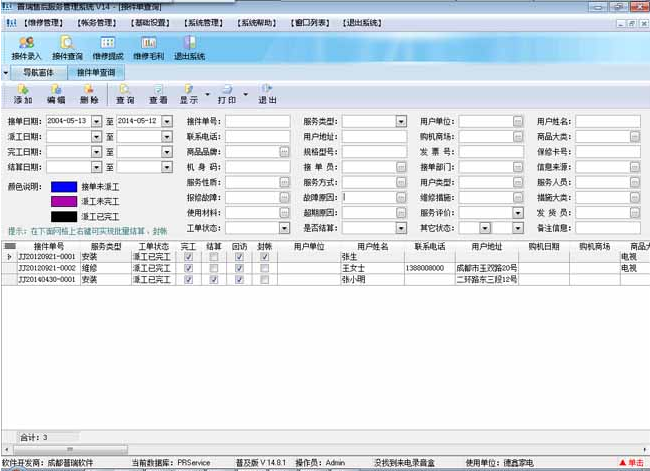650x471 pixels.
Task: Open the 维修提成 toolbar icon
Action: (x=108, y=48)
